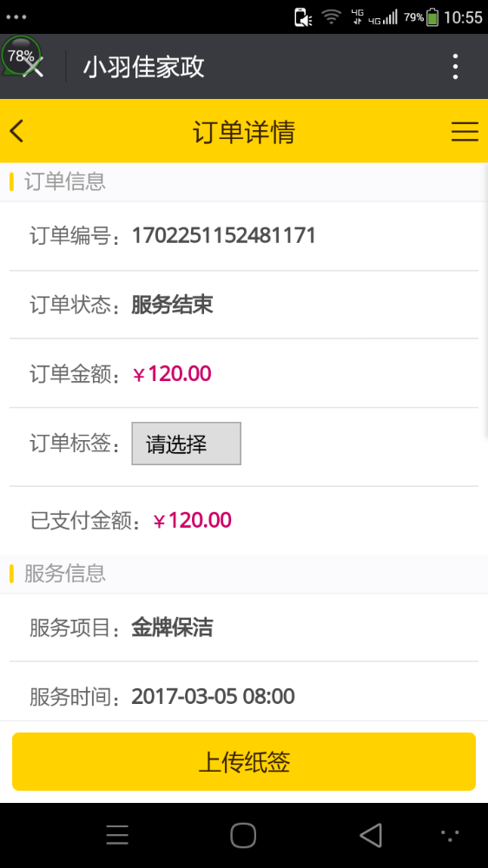Open the three-dot overflow menu
This screenshot has width=488, height=868.
455,67
